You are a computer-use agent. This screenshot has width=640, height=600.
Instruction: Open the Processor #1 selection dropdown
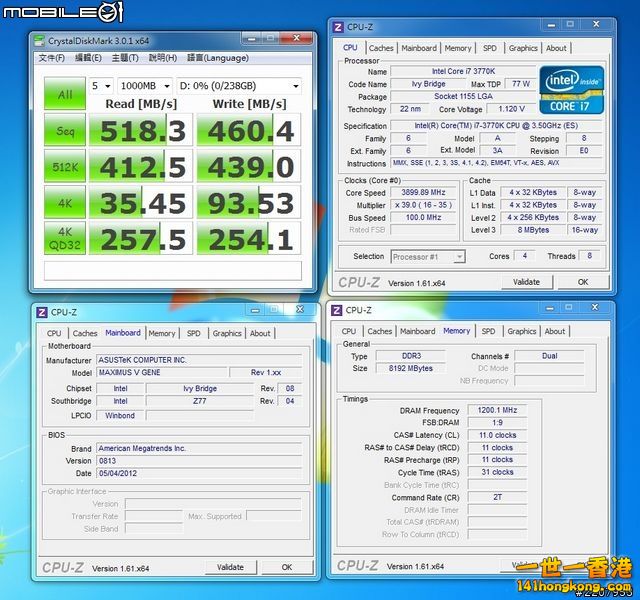click(x=428, y=256)
